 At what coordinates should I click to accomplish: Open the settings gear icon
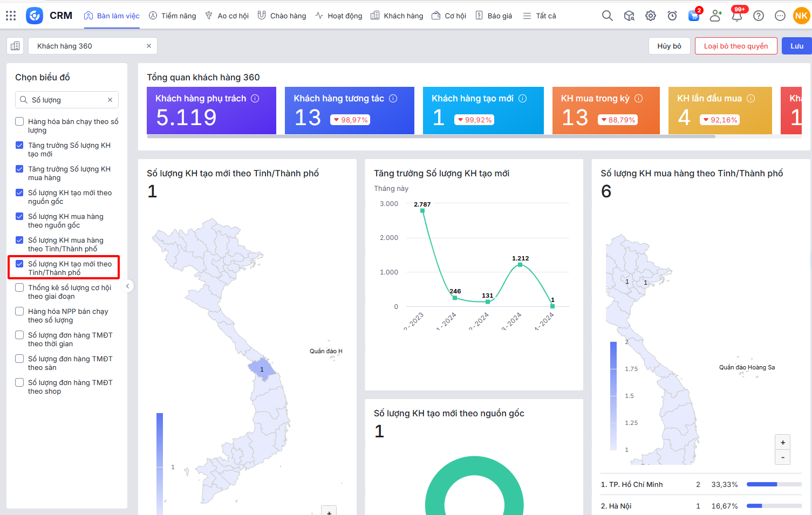click(651, 16)
